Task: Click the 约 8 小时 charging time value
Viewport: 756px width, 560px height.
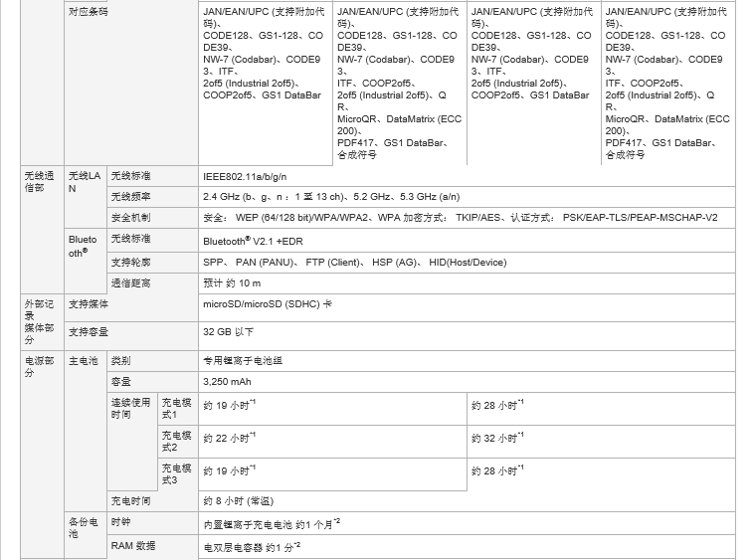Action: 238,500
